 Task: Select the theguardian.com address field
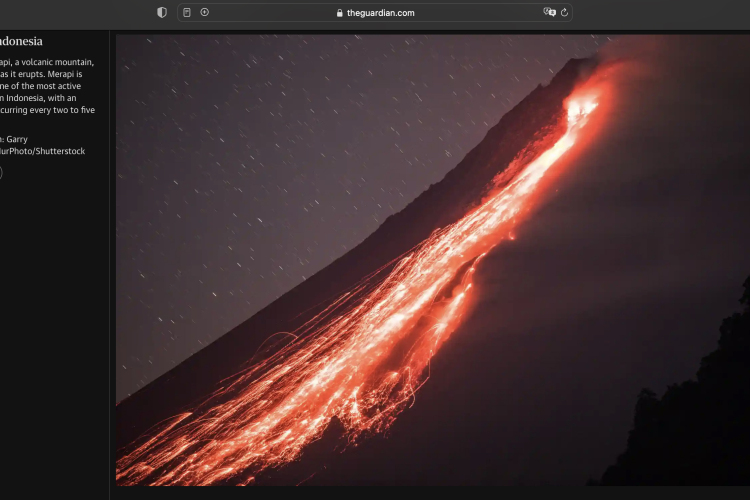375,13
